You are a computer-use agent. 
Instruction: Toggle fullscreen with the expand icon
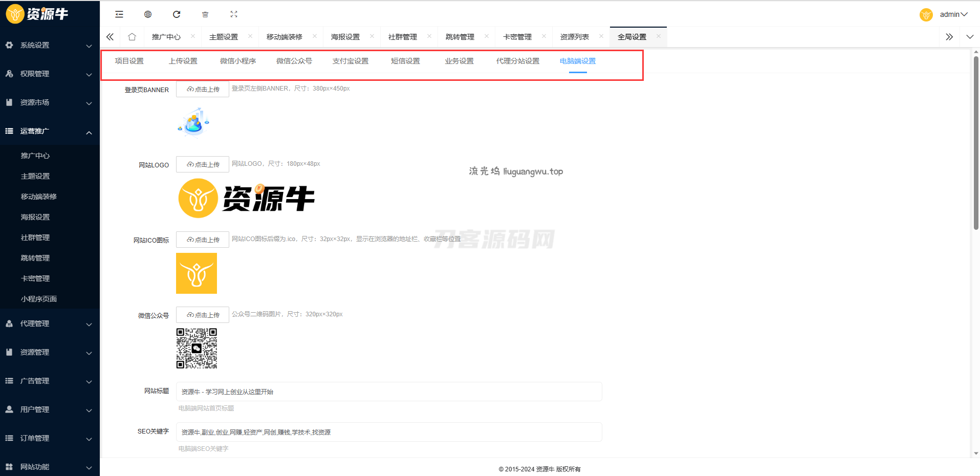[234, 14]
